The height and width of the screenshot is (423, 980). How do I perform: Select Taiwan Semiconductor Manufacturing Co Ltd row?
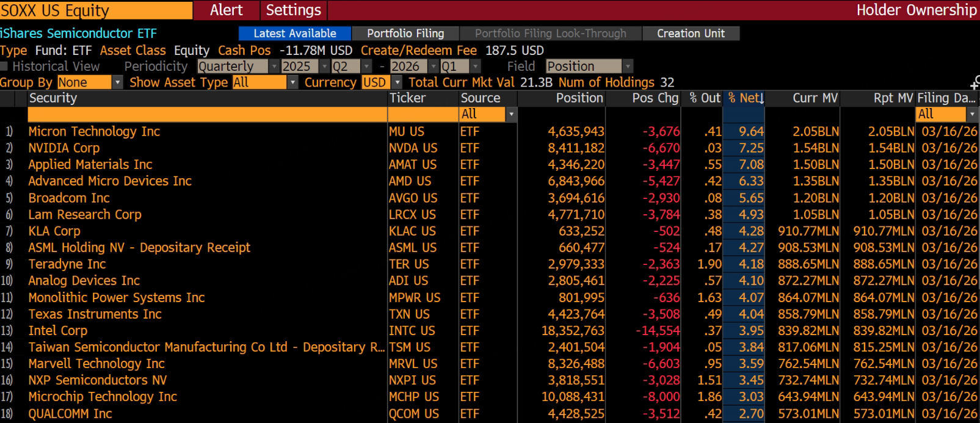point(490,347)
